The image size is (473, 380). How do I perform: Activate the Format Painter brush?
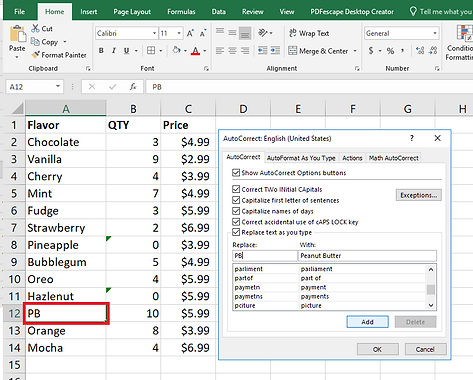coord(35,54)
